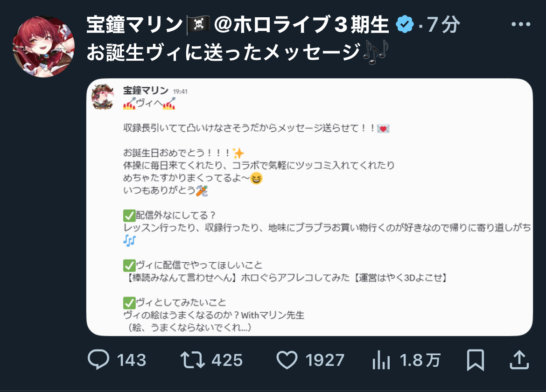The height and width of the screenshot is (392, 546).
Task: Click the like count 1927
Action: pos(325,360)
